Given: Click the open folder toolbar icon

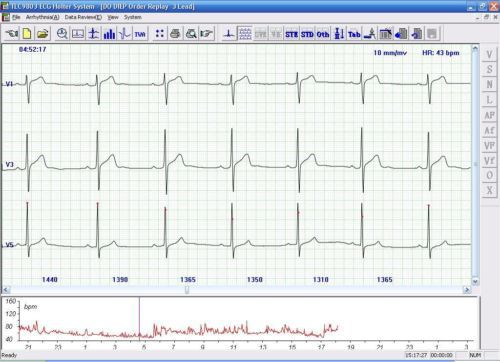Looking at the screenshot, I should 42,33.
